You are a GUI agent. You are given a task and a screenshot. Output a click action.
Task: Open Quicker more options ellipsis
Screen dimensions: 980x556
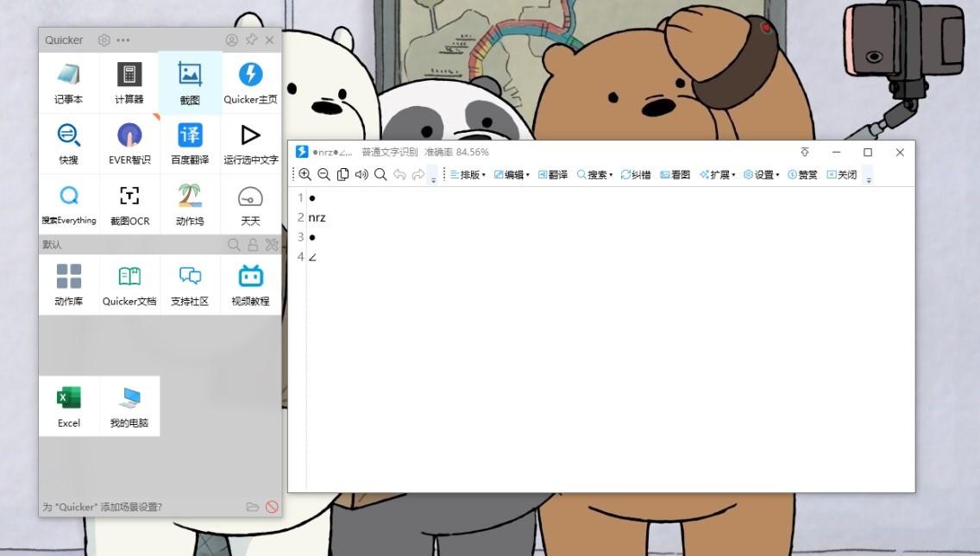123,40
